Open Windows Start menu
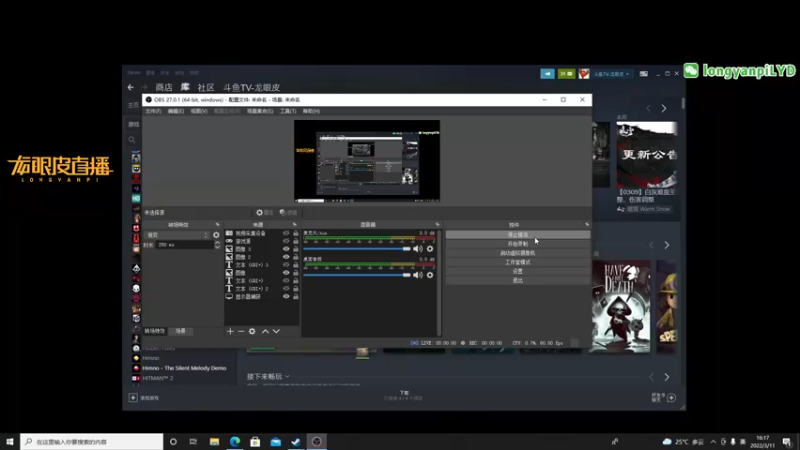 point(10,441)
